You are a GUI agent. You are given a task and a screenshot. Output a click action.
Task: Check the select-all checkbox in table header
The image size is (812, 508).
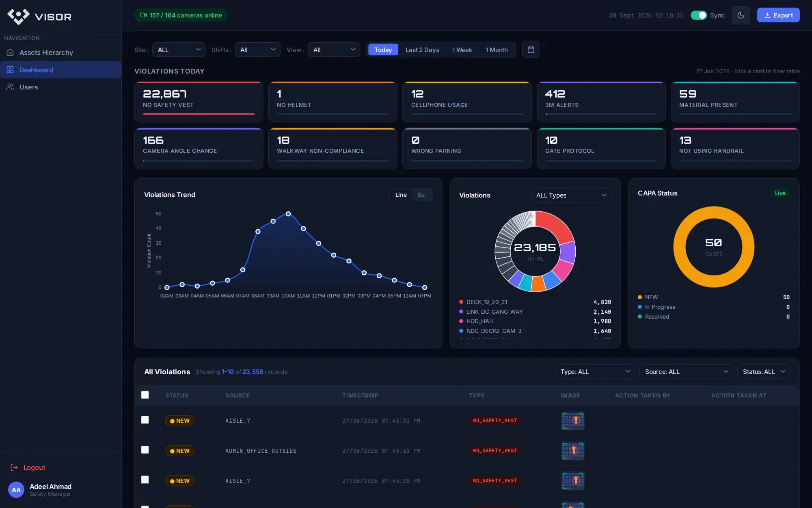(145, 395)
